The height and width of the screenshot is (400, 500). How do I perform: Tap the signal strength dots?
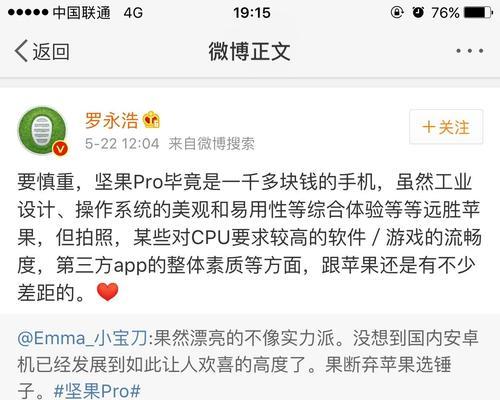[28, 13]
